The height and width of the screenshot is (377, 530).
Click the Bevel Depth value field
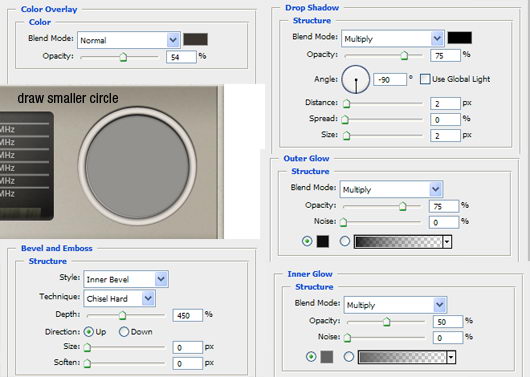pyautogui.click(x=188, y=315)
